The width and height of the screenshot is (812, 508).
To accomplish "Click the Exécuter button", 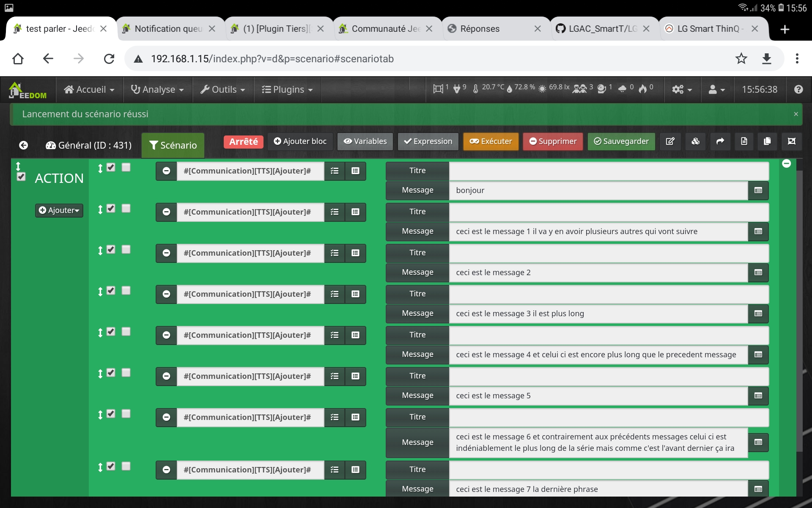I will click(491, 141).
